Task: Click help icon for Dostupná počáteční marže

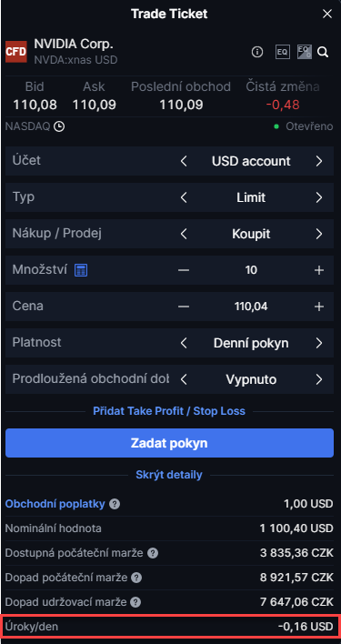Action: 153,553
